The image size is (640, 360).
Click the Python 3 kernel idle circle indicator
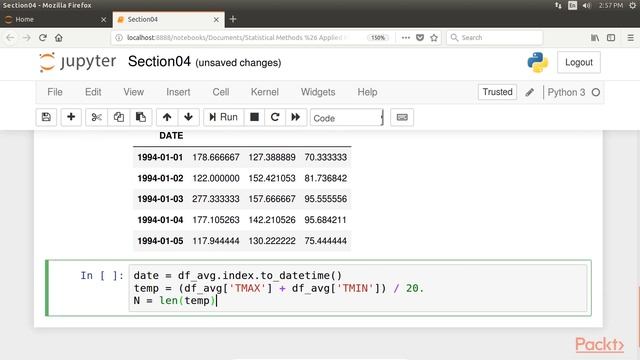coord(596,92)
